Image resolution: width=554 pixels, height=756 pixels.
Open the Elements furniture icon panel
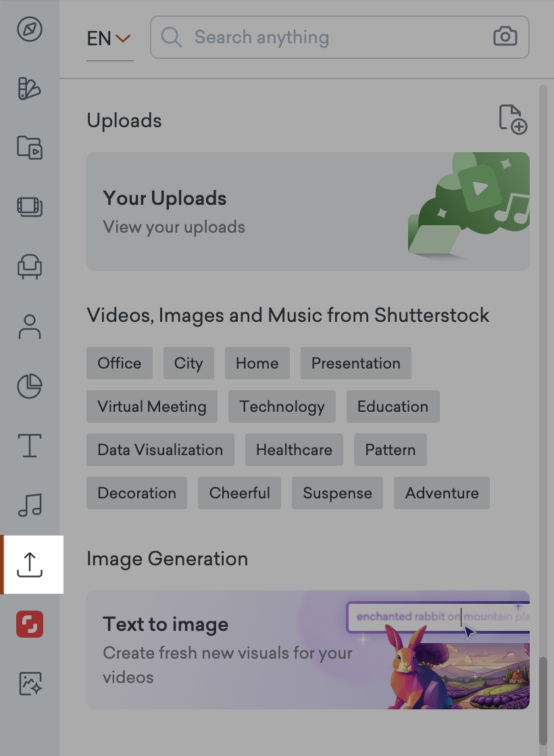[29, 267]
